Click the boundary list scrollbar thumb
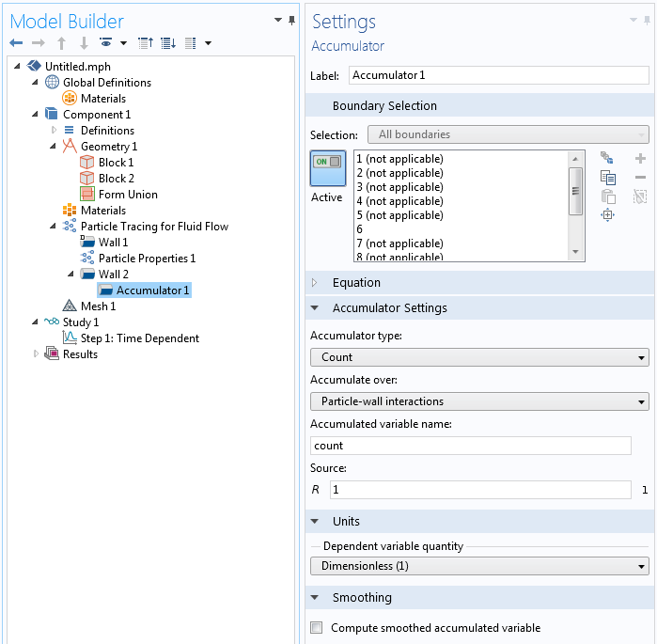The height and width of the screenshot is (644, 657). click(x=575, y=191)
